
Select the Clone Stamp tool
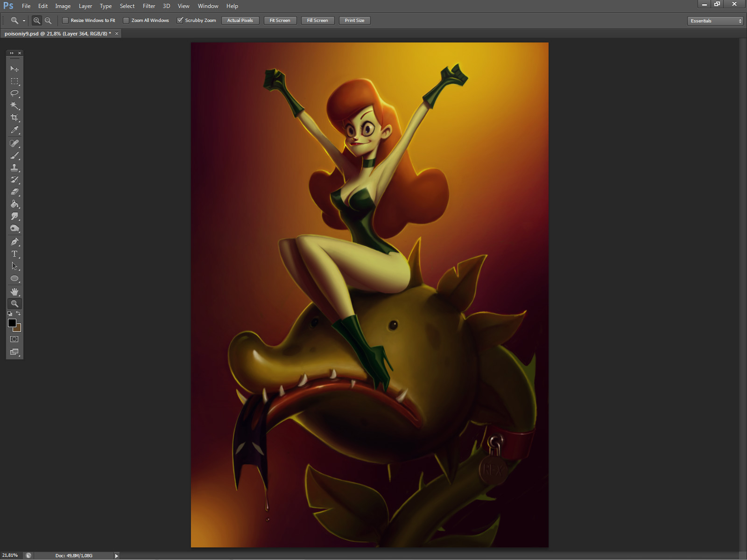pos(14,168)
